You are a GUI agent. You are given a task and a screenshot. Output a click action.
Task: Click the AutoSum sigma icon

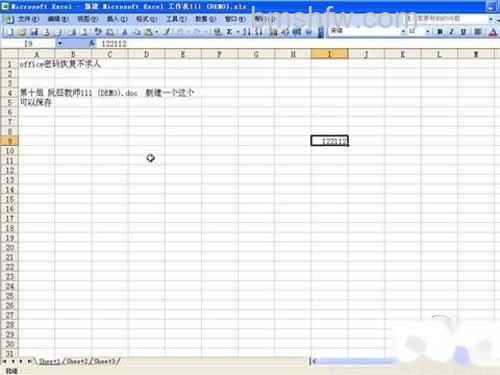click(x=229, y=32)
